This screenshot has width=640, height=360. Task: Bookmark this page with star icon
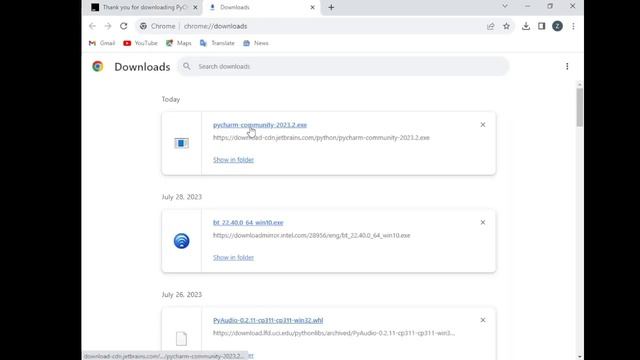[x=507, y=26]
